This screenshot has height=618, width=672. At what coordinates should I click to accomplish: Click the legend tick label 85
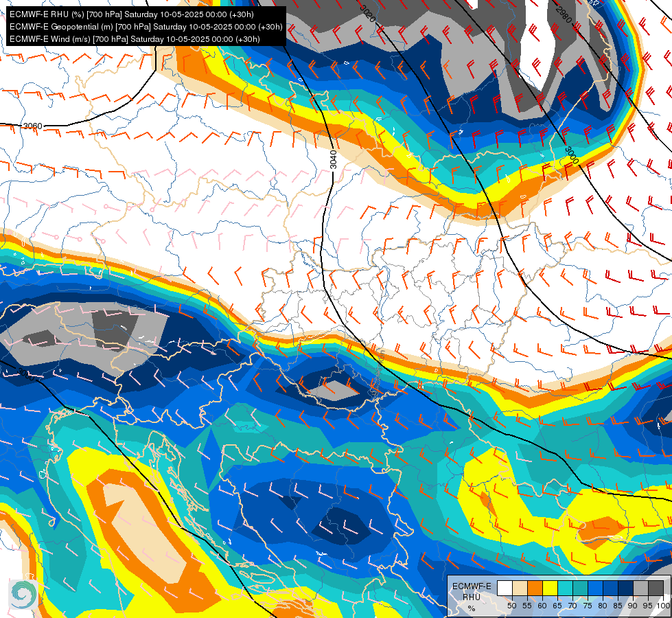618,606
